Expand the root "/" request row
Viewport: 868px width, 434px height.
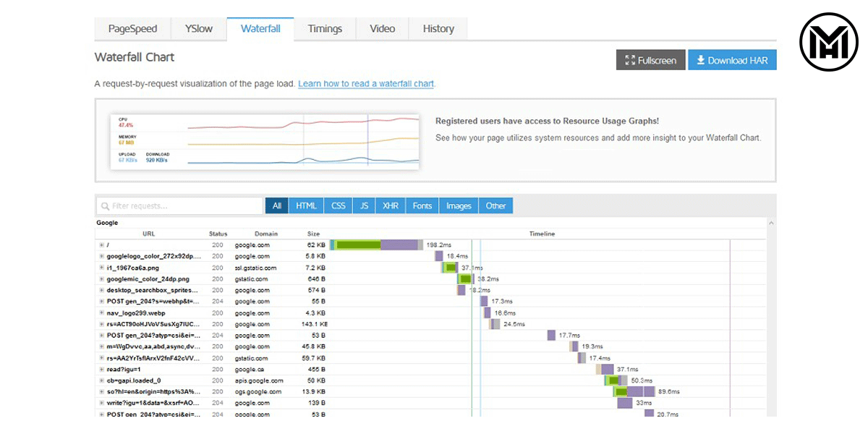click(101, 245)
